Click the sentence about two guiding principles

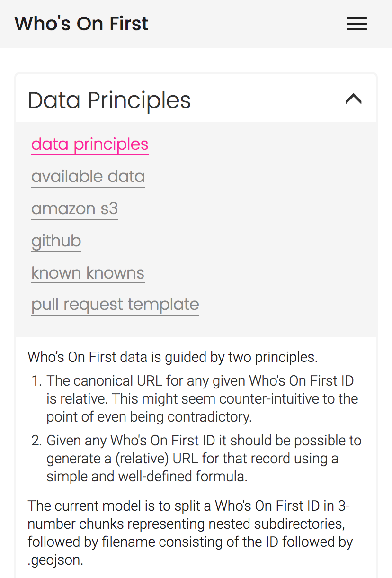click(x=172, y=357)
